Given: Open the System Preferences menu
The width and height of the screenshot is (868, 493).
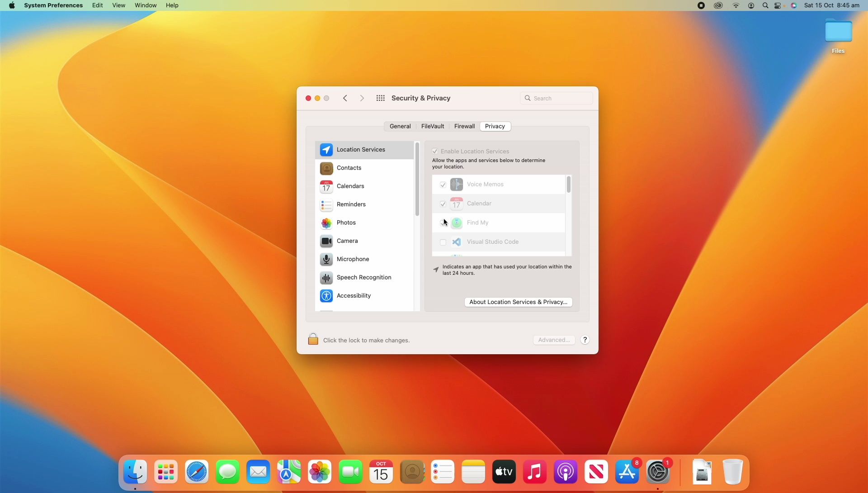Looking at the screenshot, I should click(x=53, y=5).
